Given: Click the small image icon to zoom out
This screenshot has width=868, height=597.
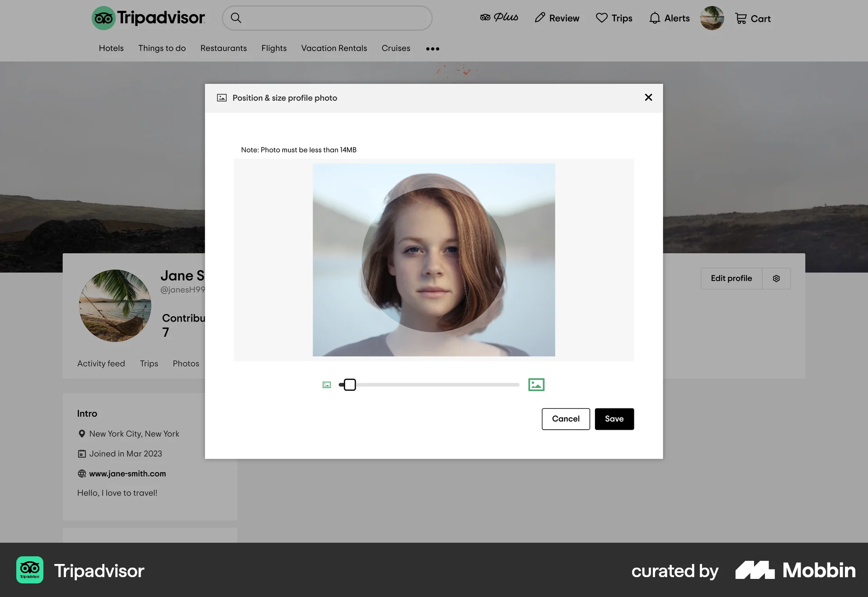Looking at the screenshot, I should (x=326, y=384).
